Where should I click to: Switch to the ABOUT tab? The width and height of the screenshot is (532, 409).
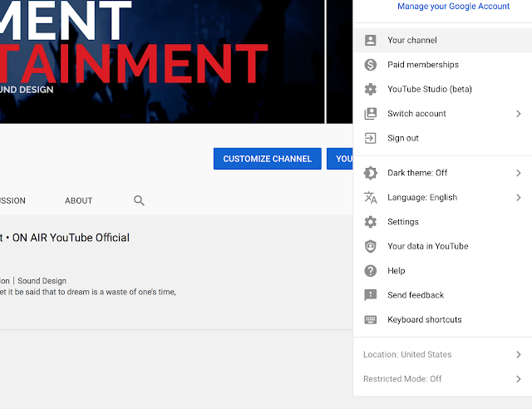pos(79,200)
